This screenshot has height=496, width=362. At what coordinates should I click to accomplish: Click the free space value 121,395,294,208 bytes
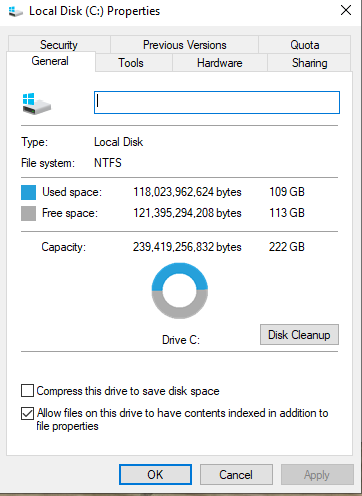[187, 213]
